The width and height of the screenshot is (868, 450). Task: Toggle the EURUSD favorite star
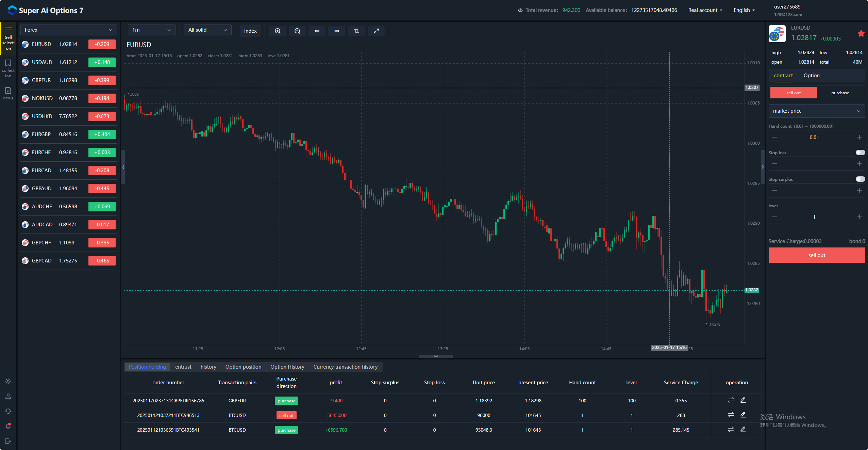pos(861,33)
